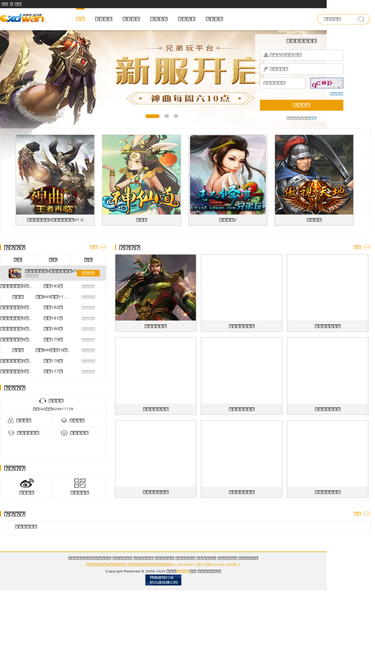The height and width of the screenshot is (667, 375).
Task: Open the server 181 row in the list
Action: tap(53, 318)
